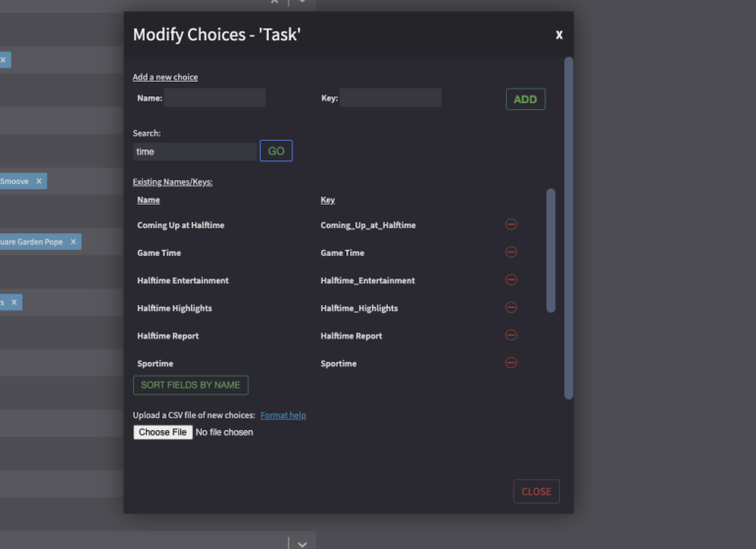Remove the Garden Pope tag in background
This screenshot has height=549, width=756.
click(x=73, y=242)
